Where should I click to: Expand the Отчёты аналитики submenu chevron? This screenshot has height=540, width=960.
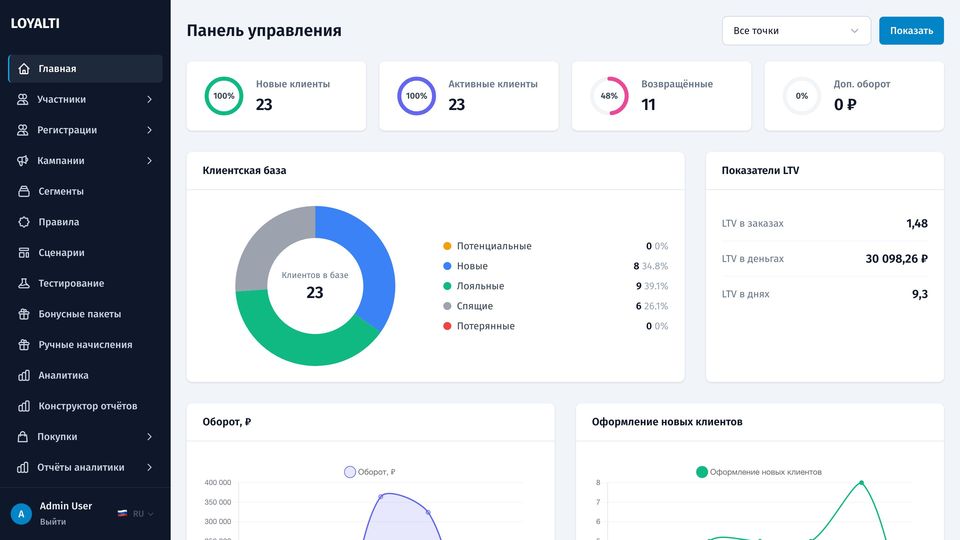pos(149,467)
